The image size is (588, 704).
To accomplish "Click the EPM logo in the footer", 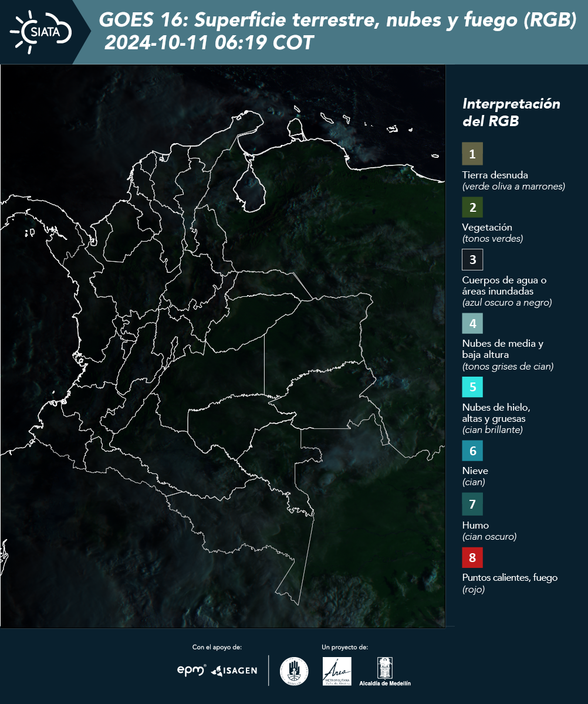I will click(x=192, y=670).
